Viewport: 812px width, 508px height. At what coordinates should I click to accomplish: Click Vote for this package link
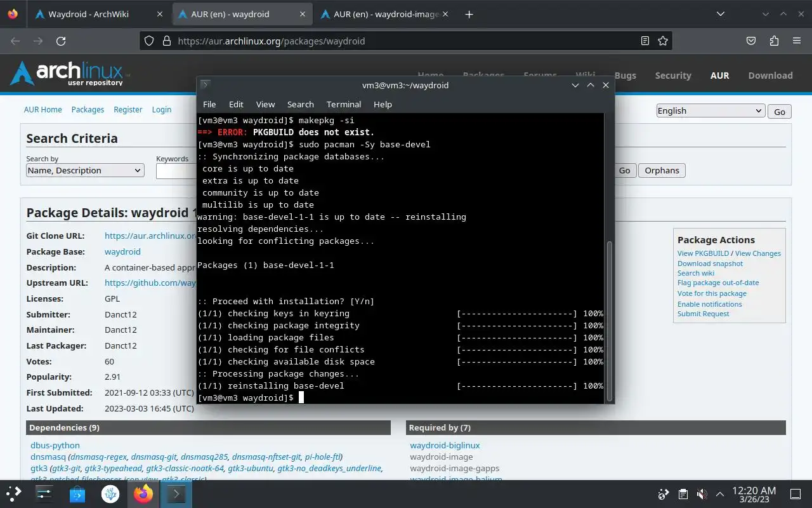point(712,293)
